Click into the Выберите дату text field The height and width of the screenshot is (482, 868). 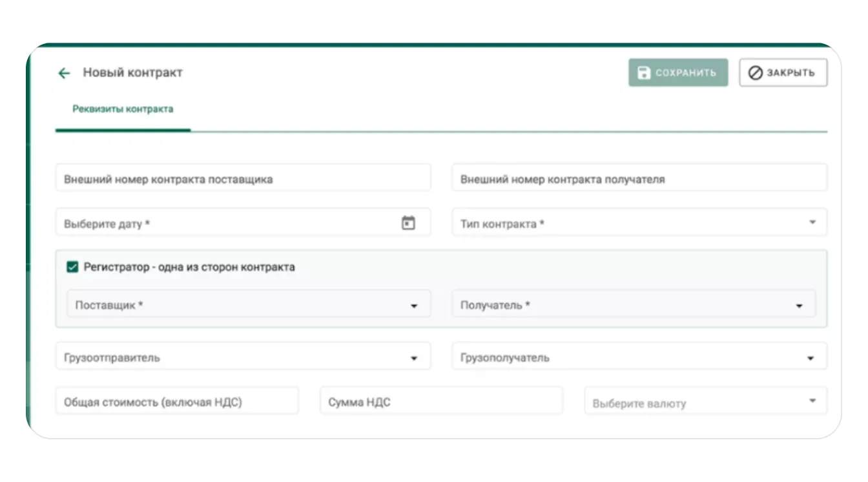click(226, 224)
